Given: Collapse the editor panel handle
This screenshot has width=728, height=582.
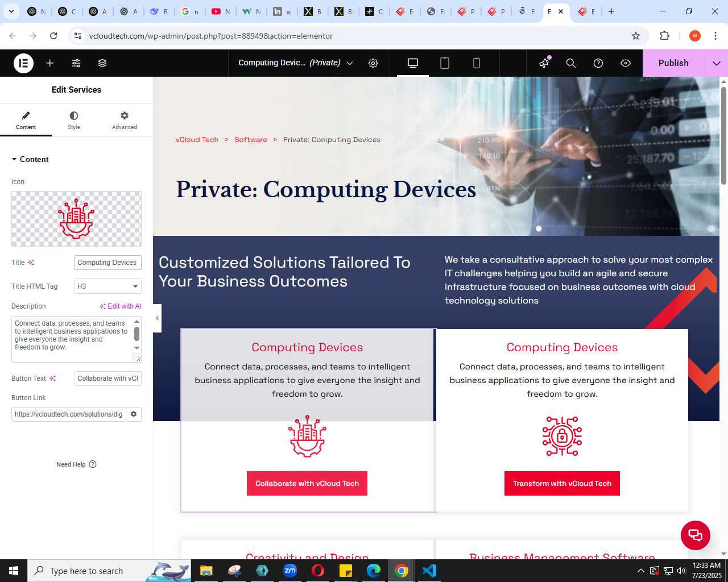Looking at the screenshot, I should click(157, 318).
